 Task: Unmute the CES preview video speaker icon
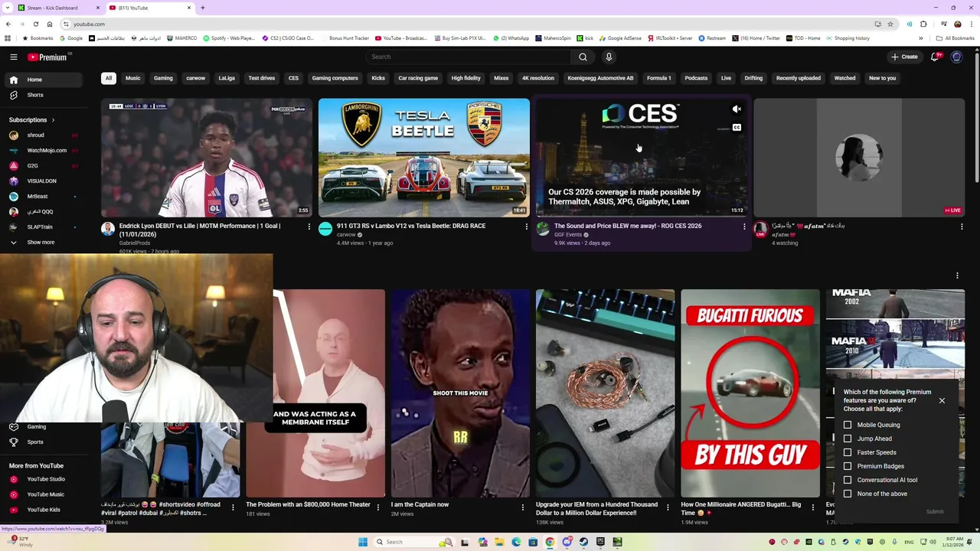[737, 109]
